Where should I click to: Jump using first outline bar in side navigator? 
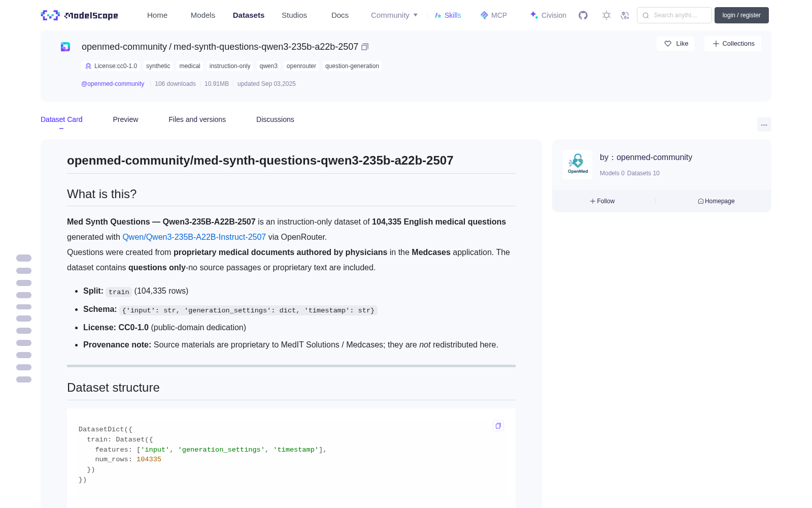coord(24,258)
